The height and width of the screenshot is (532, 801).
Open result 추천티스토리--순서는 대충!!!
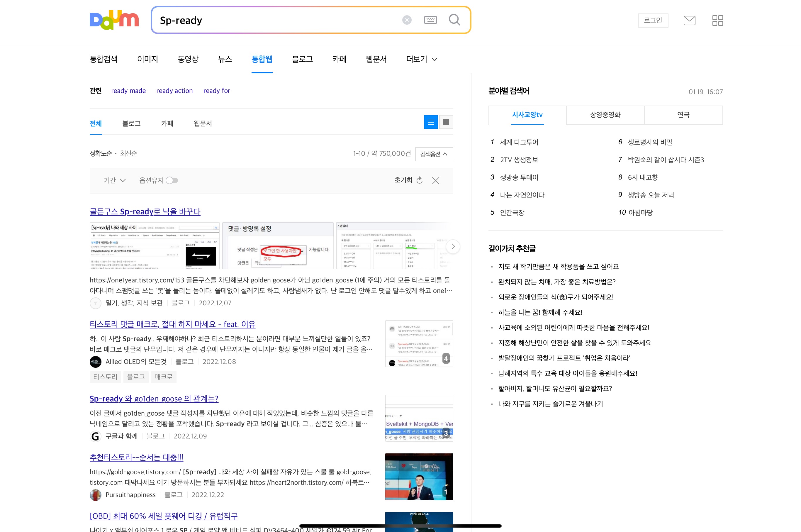click(x=136, y=457)
